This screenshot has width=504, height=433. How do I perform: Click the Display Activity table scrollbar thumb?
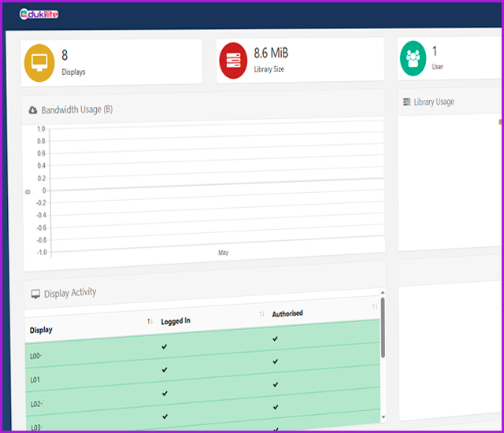383,327
